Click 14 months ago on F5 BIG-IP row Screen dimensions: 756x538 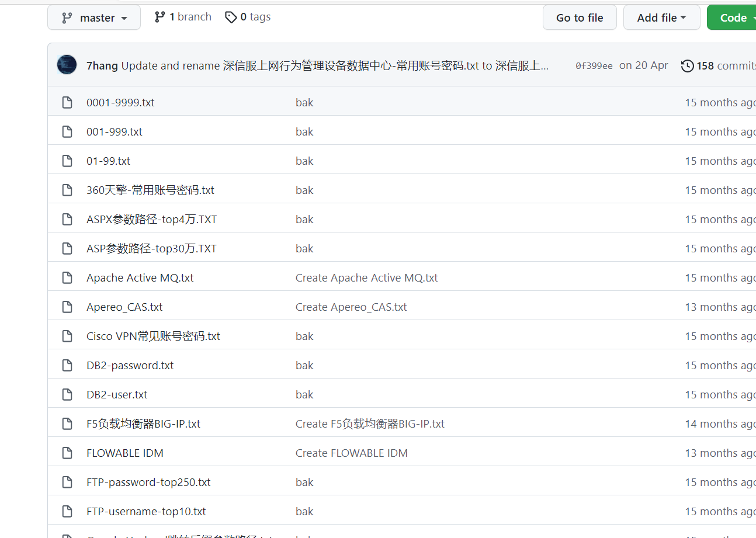[x=720, y=424]
